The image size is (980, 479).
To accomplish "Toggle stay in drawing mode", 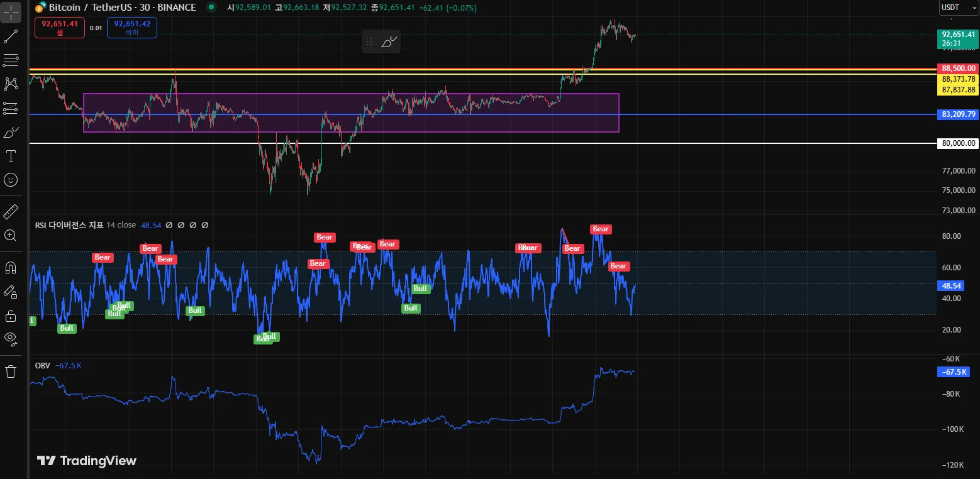I will 11,291.
